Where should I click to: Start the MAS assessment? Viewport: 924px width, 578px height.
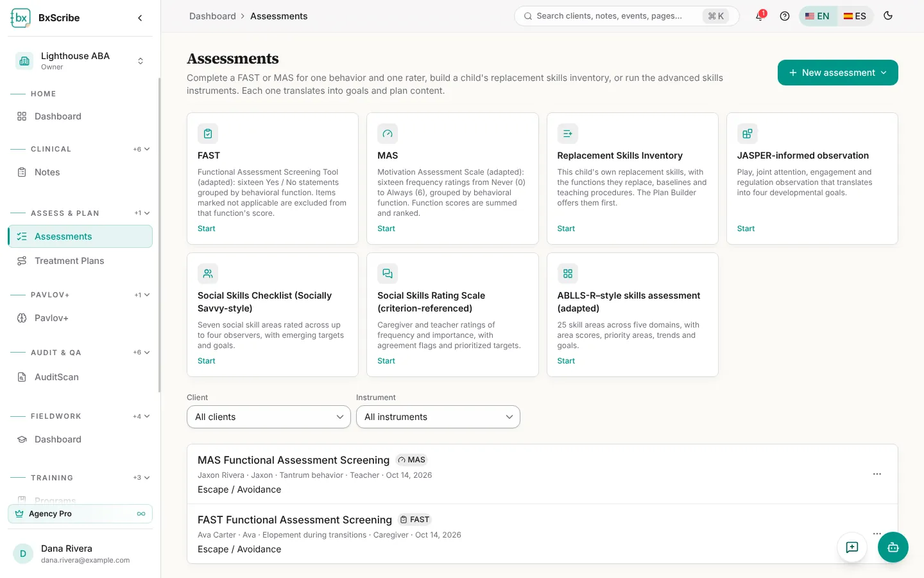pos(386,229)
